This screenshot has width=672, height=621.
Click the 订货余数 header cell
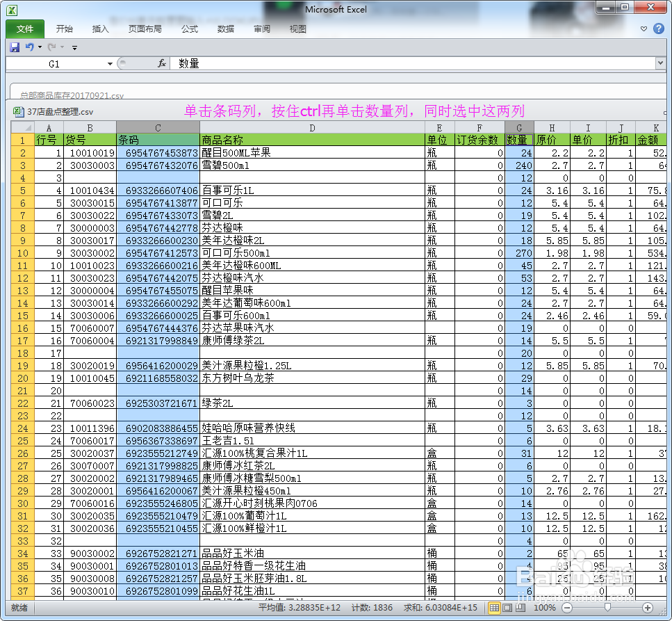(x=480, y=140)
